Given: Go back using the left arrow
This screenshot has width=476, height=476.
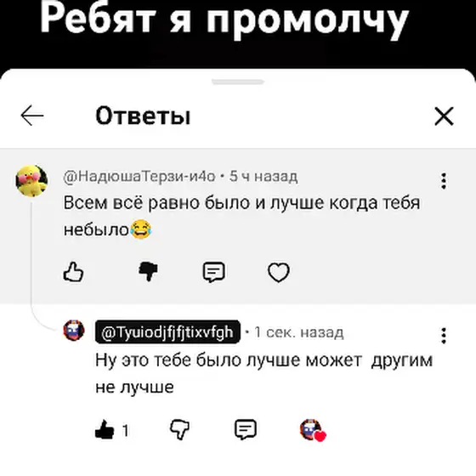Looking at the screenshot, I should click(x=32, y=116).
